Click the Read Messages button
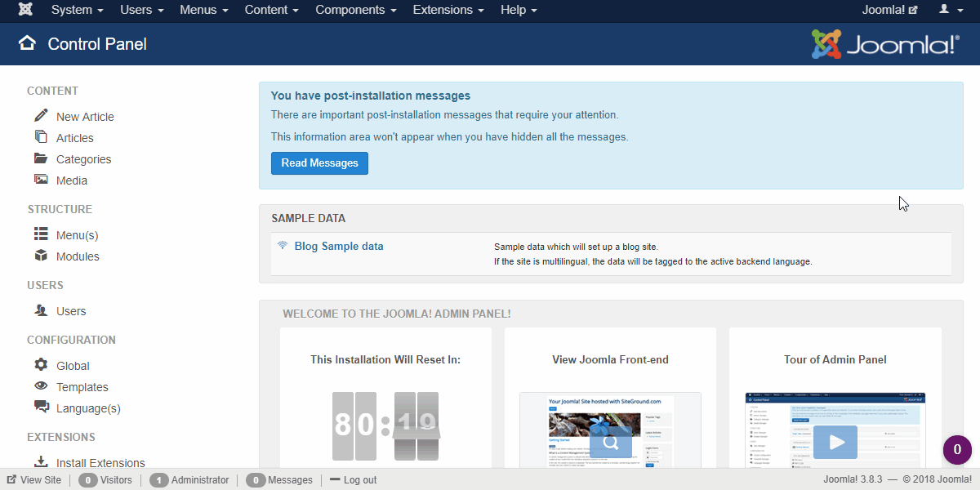Image resolution: width=980 pixels, height=490 pixels. coord(319,163)
